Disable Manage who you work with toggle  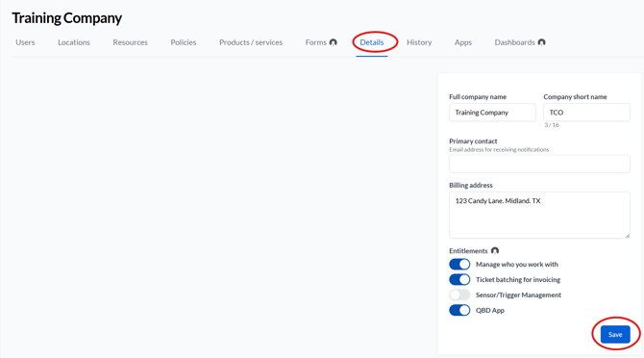click(459, 265)
